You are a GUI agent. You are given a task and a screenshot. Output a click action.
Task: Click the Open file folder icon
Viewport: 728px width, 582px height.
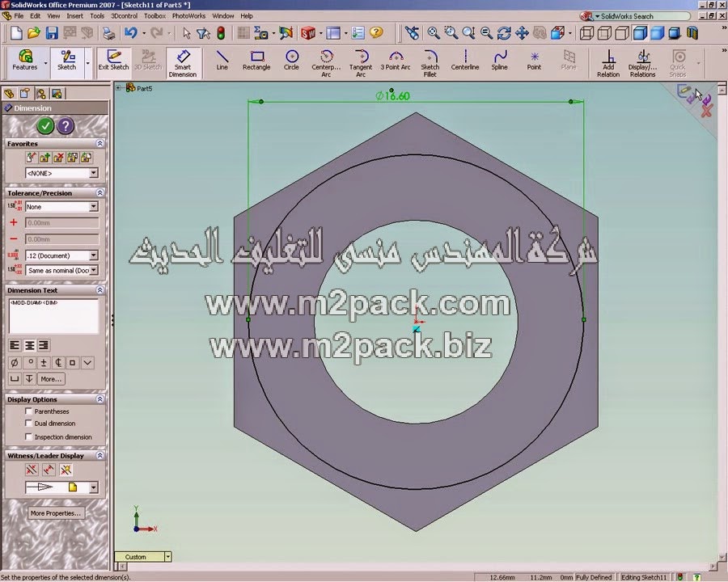pyautogui.click(x=33, y=33)
